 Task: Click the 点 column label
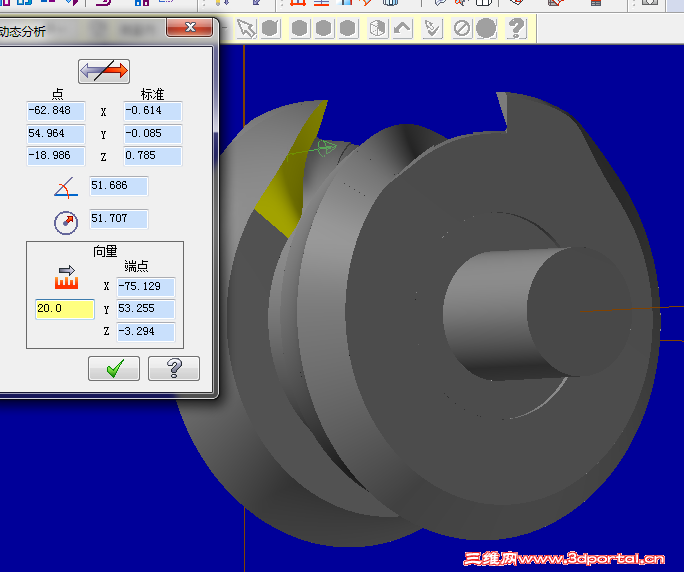pos(57,94)
